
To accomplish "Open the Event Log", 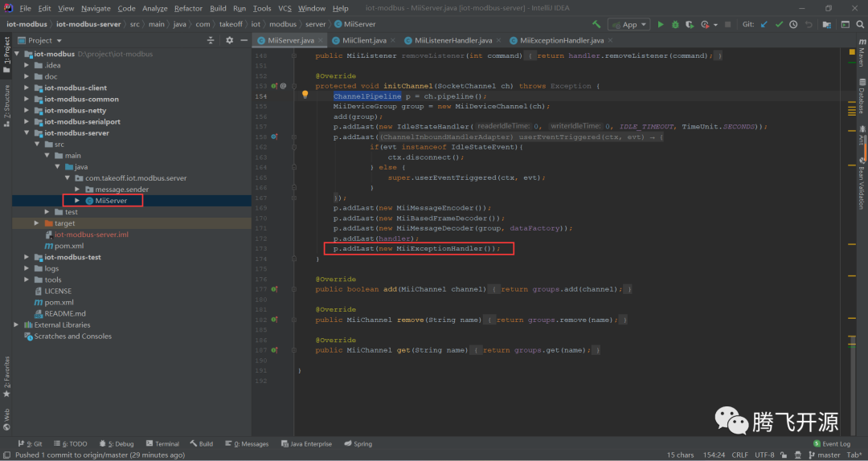I will pos(832,443).
